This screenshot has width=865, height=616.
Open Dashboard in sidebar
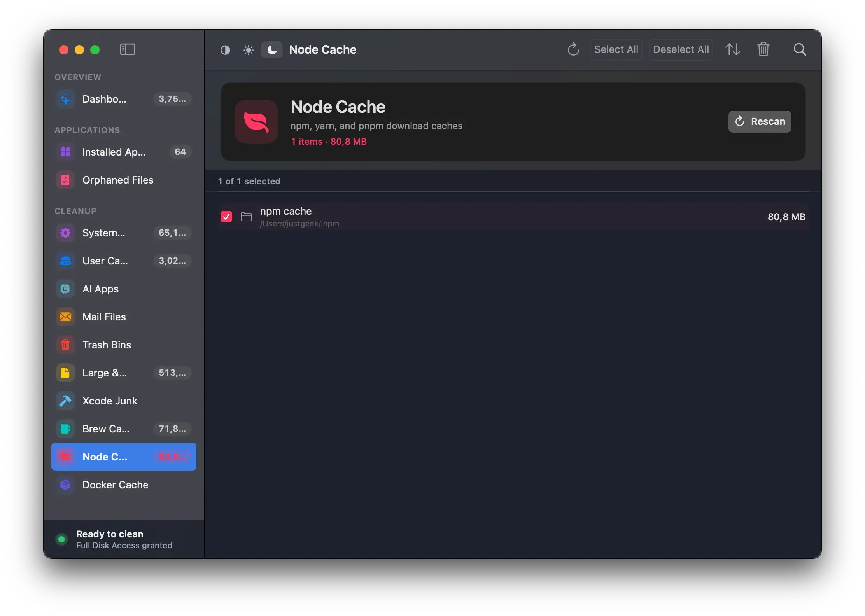click(x=124, y=99)
